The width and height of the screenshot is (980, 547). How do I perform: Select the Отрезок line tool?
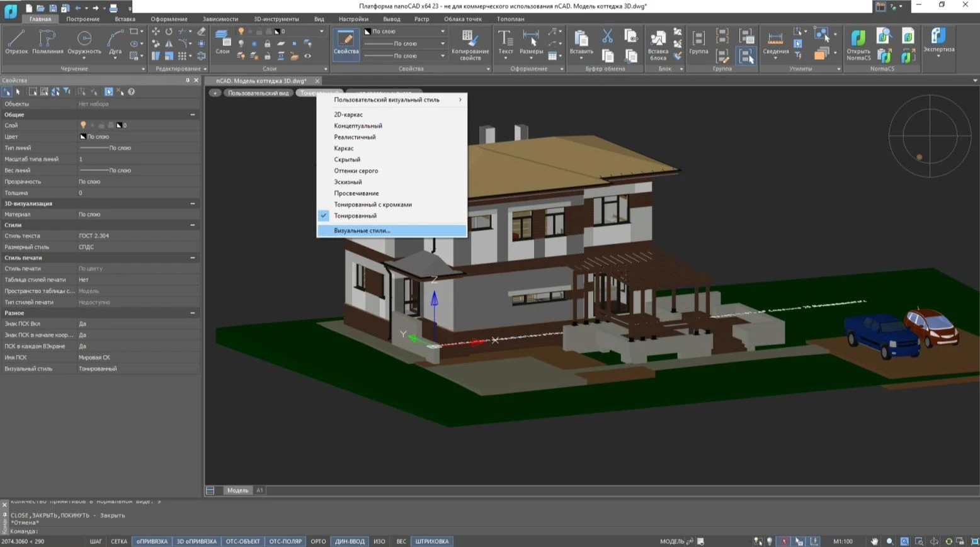[x=16, y=42]
